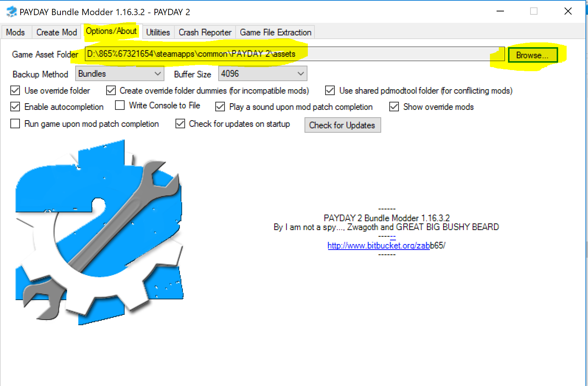Click the large wrench and gear logo
The width and height of the screenshot is (588, 386).
click(99, 232)
